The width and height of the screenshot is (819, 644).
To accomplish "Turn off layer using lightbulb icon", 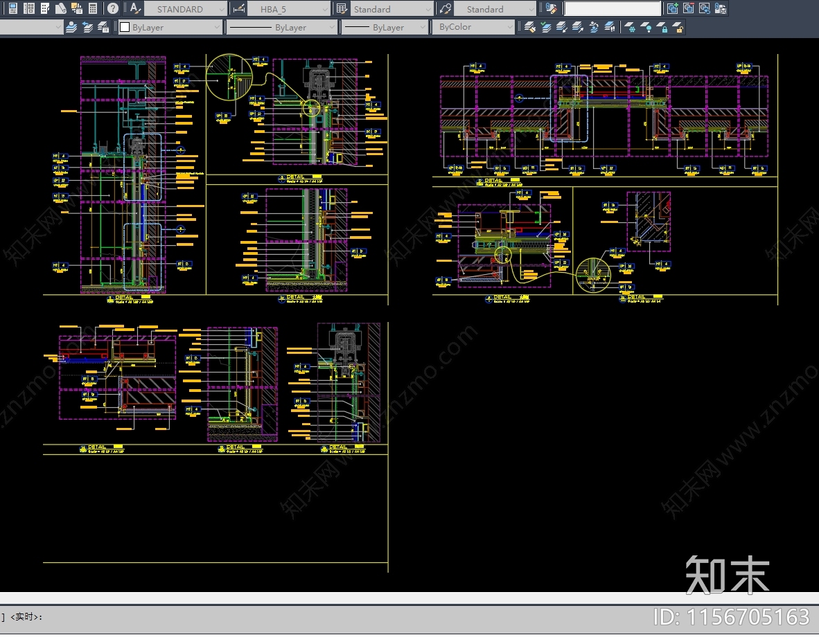I will pyautogui.click(x=646, y=28).
